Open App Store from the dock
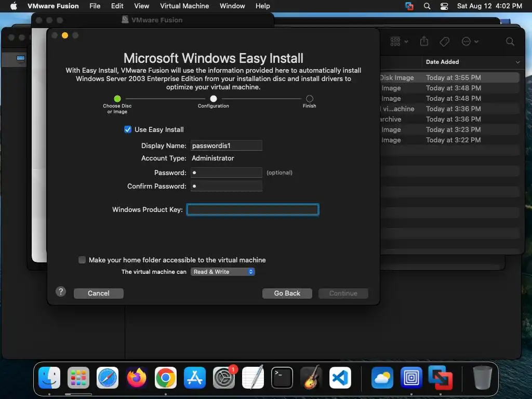 pos(195,377)
